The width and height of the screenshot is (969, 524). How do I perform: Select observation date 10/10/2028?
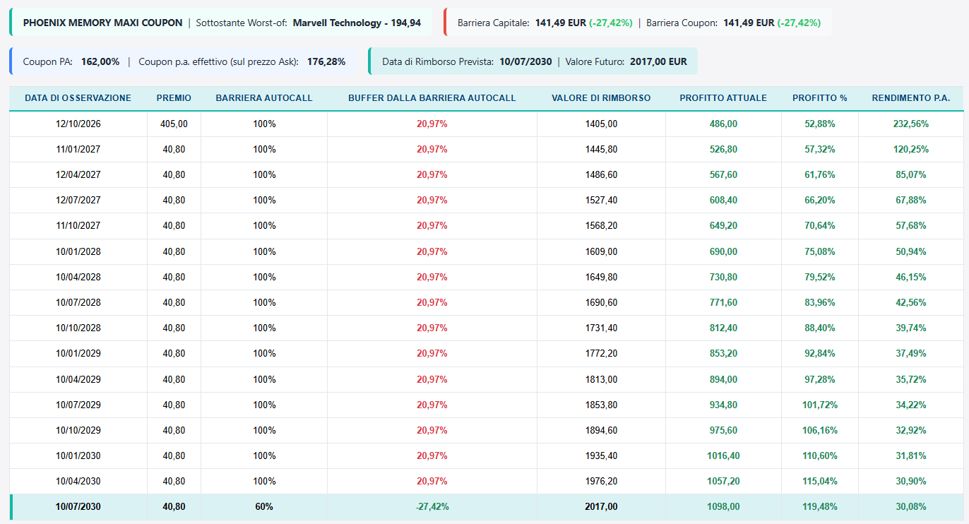[78, 328]
